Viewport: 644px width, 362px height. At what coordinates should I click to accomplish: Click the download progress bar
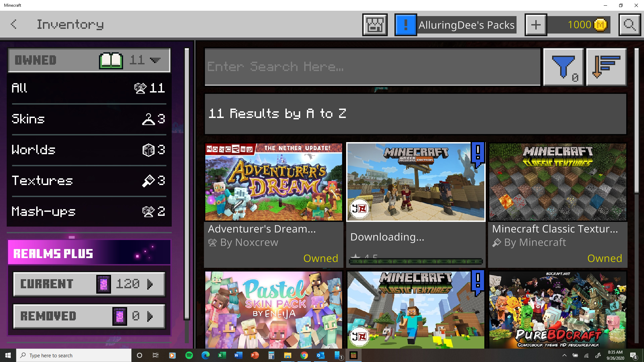(416, 261)
